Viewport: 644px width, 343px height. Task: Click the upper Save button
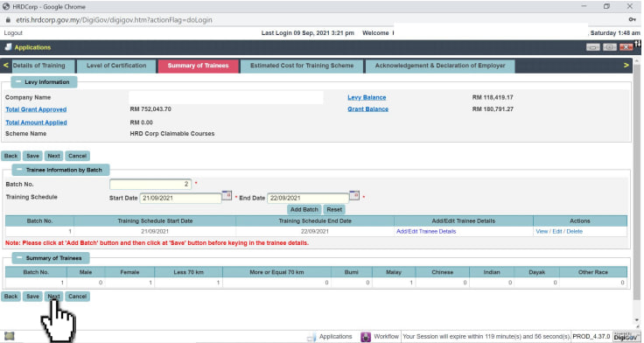33,156
